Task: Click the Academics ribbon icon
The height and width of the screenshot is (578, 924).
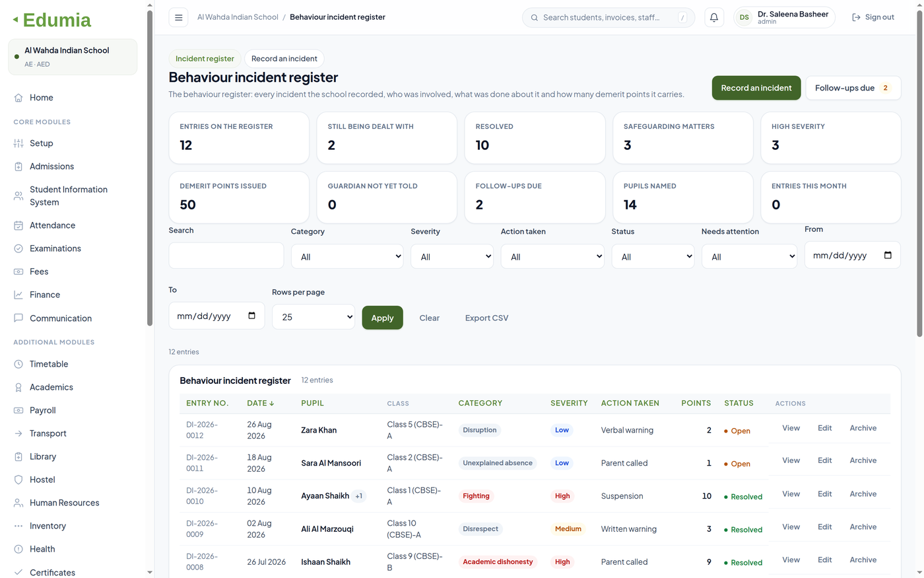Action: (x=18, y=387)
